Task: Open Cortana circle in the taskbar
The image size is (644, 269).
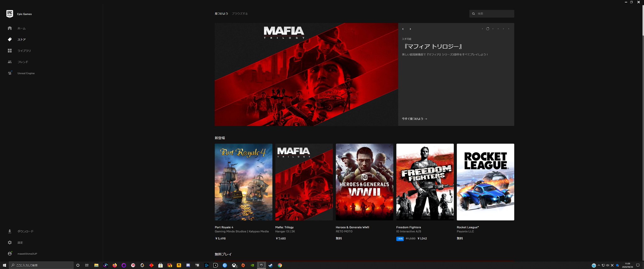Action: (x=78, y=265)
